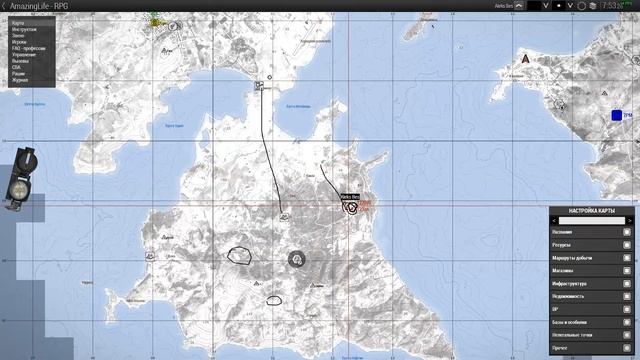
Task: Toggle the Маршруты добычи checkbox
Action: tap(627, 258)
